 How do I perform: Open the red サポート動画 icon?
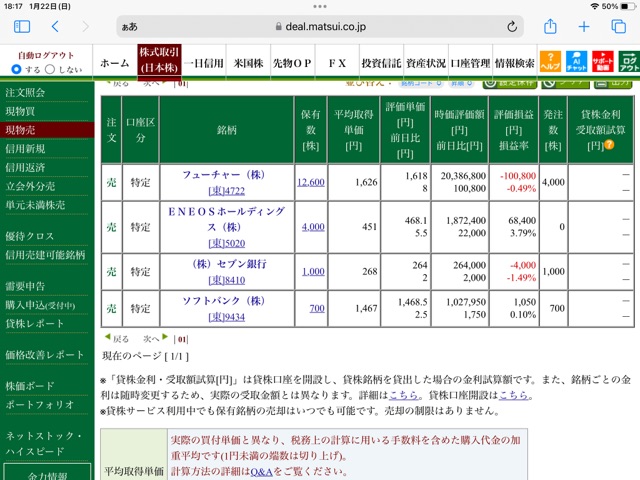coord(602,62)
